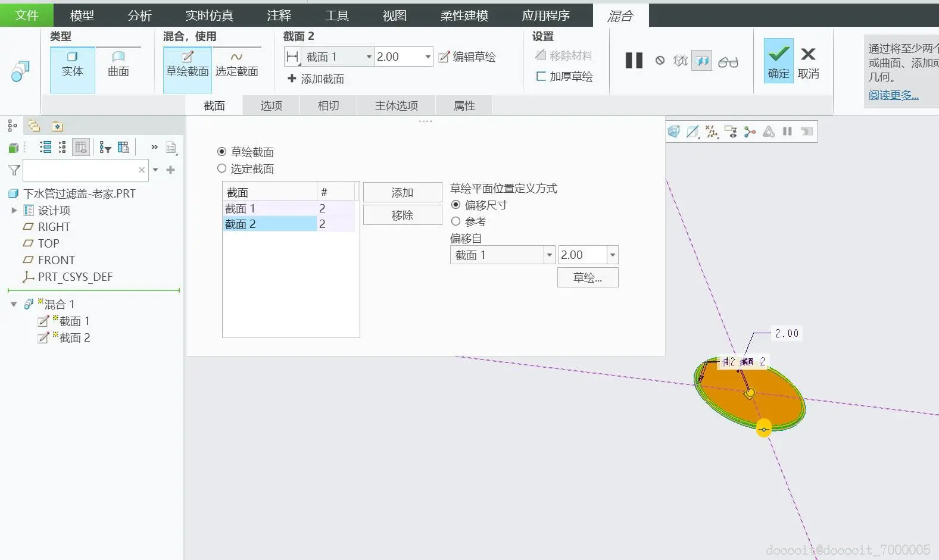Image resolution: width=939 pixels, height=560 pixels.
Task: Click the tree settings document icon
Action: pyautogui.click(x=171, y=148)
